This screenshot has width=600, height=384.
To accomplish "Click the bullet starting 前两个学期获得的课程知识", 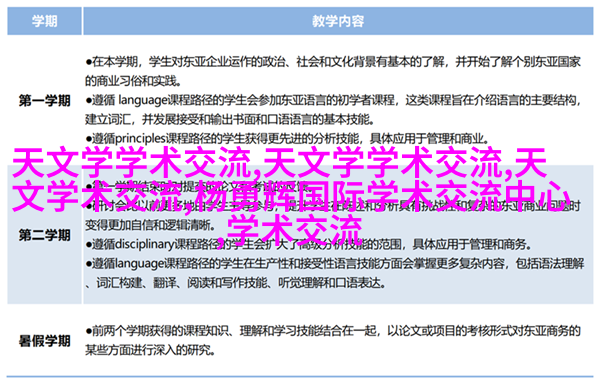I will point(333,340).
